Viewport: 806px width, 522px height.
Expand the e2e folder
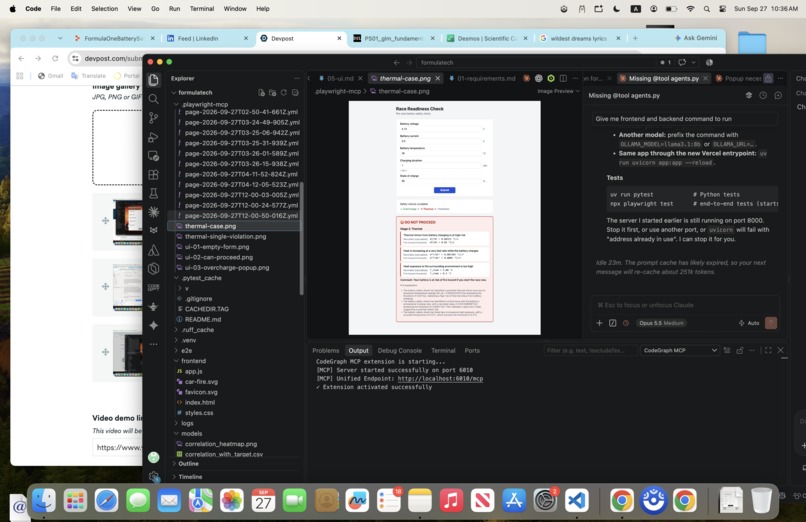[176, 350]
